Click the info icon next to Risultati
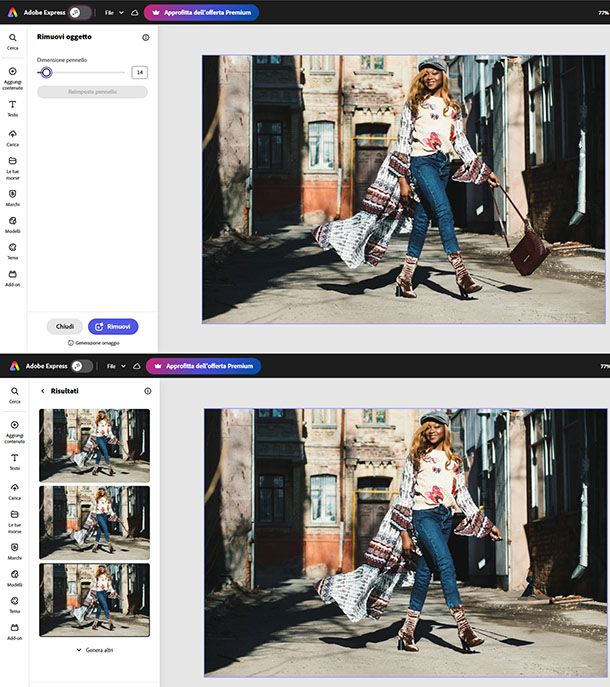 pyautogui.click(x=148, y=391)
